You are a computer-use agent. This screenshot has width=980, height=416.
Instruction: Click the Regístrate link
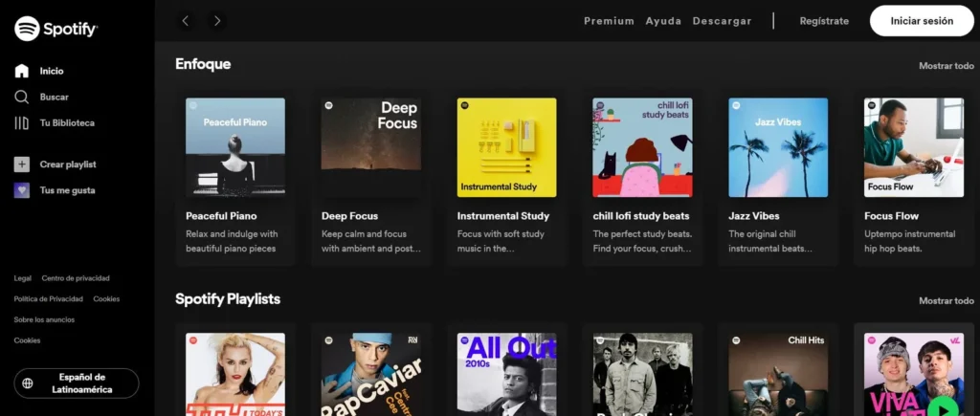[x=824, y=21]
